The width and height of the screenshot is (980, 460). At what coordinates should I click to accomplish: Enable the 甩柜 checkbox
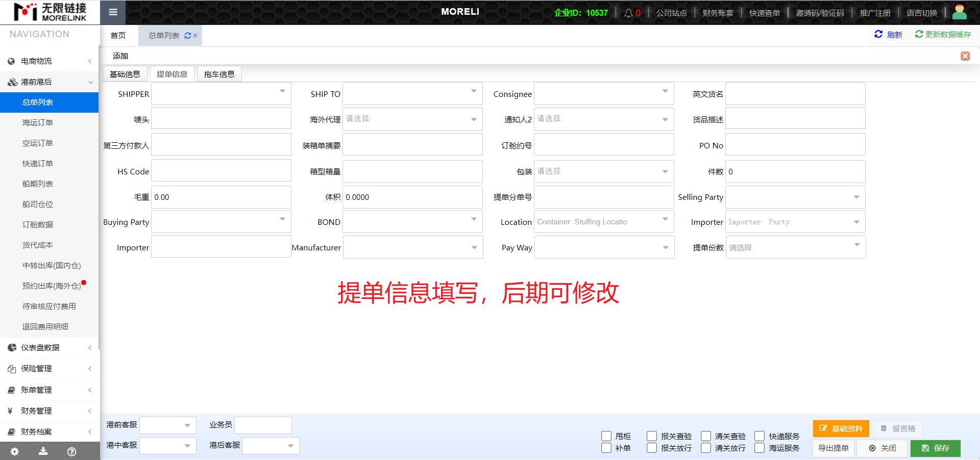[x=606, y=436]
